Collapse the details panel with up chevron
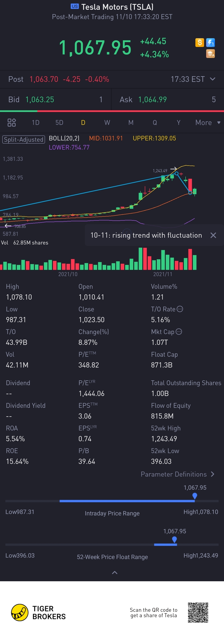Viewport: 224px width, 644px height. pyautogui.click(x=115, y=573)
